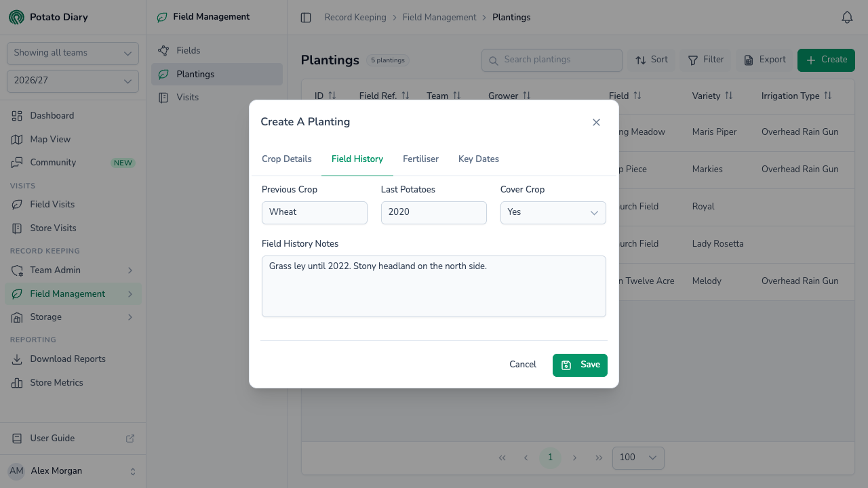Open the 2026/27 season dropdown

(73, 81)
